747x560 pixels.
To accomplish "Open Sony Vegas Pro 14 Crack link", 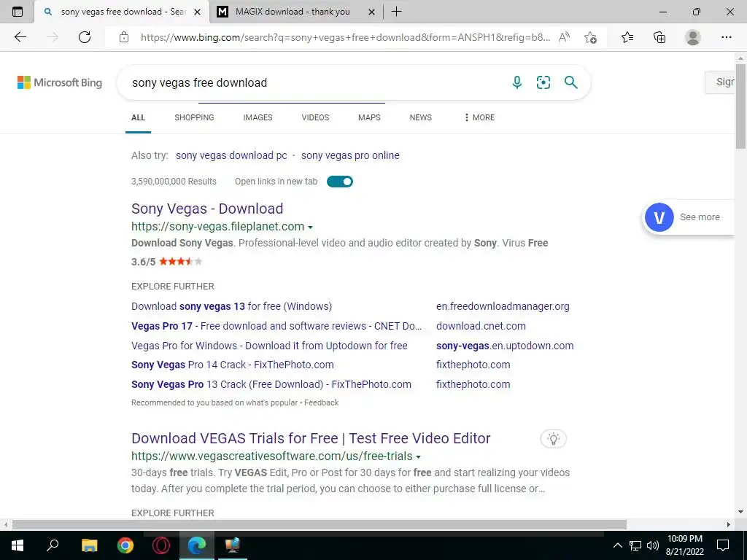I will click(x=233, y=365).
